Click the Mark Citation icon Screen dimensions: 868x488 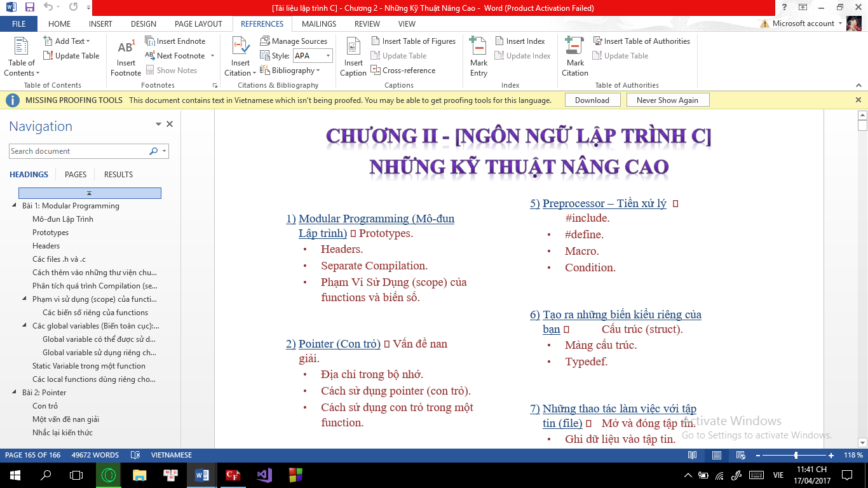(574, 48)
